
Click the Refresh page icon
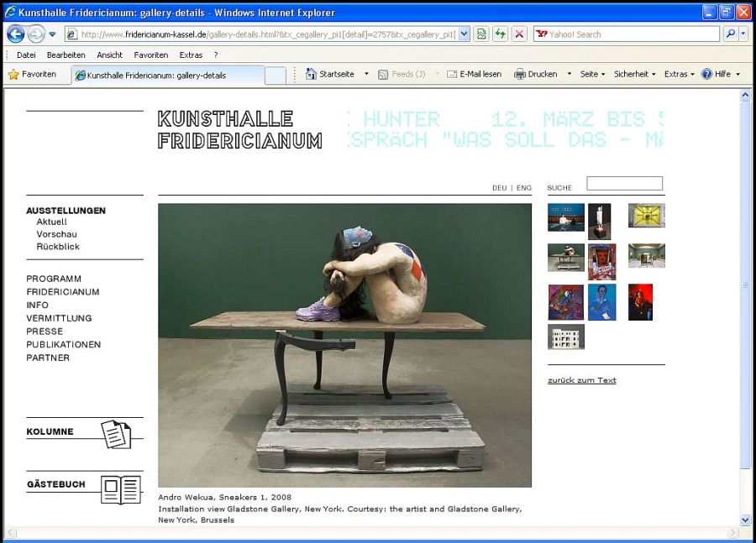tap(500, 34)
